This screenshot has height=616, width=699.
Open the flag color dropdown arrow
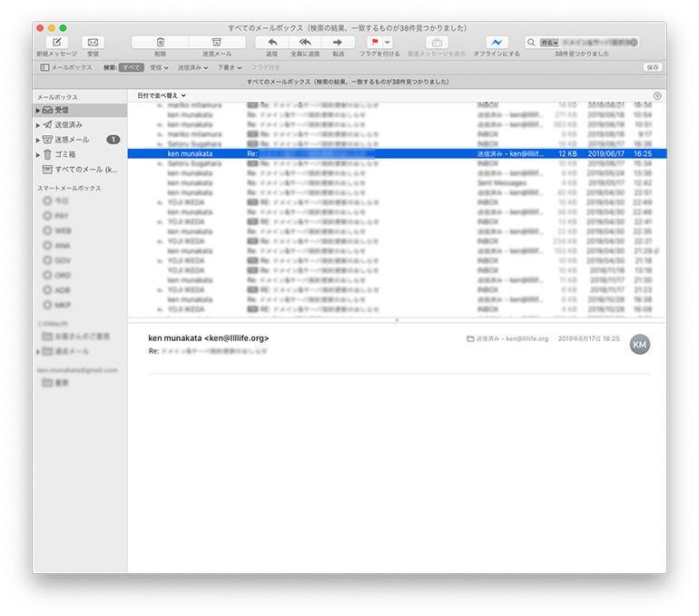(388, 43)
